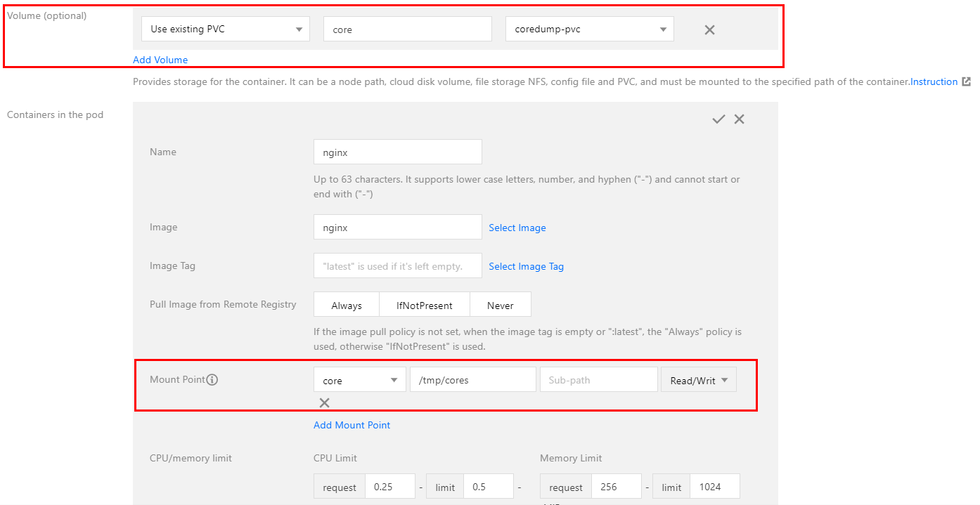Focus the Image Tag text field
Viewport: 980px width, 505px height.
click(397, 266)
